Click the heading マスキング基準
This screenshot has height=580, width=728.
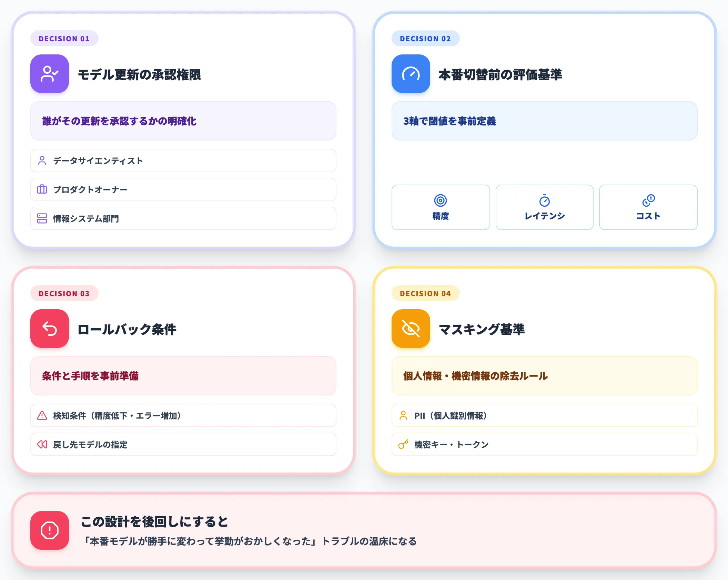(482, 329)
